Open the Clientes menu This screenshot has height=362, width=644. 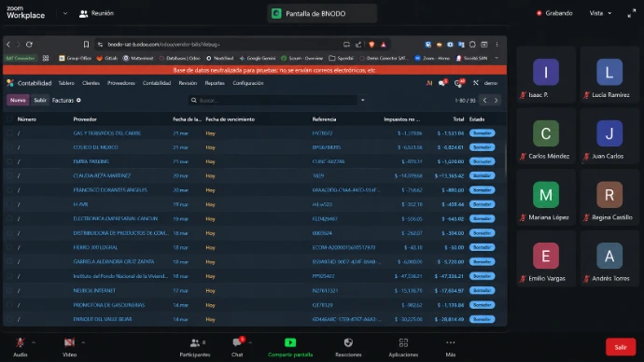pos(91,83)
